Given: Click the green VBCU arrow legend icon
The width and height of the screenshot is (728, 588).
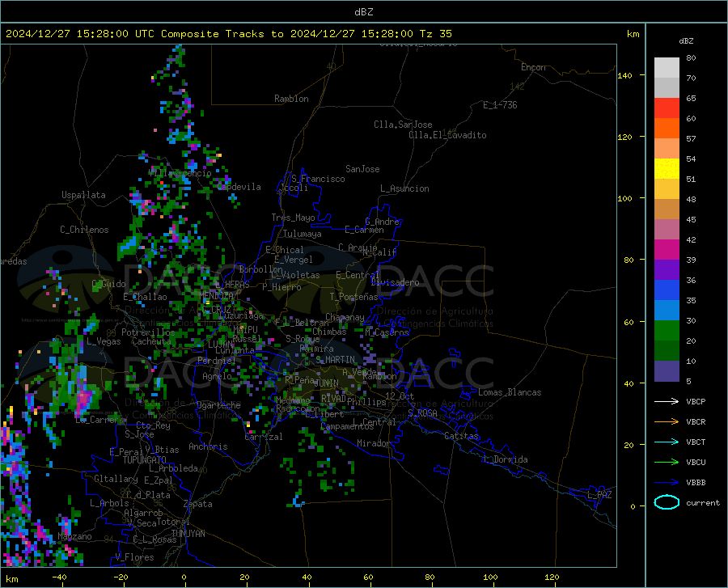Looking at the screenshot, I should pyautogui.click(x=667, y=463).
